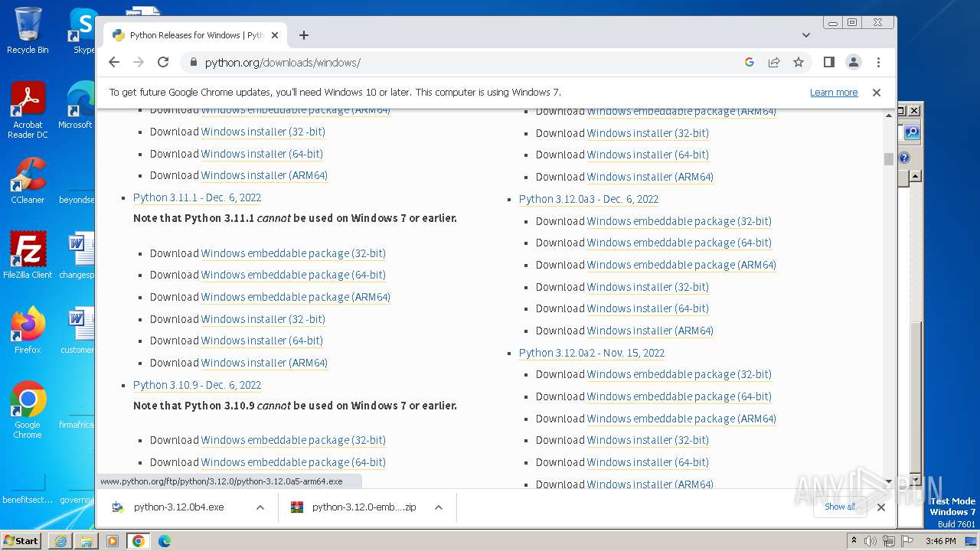
Task: Download 3.11.1 Windows embeddable package (64-bit)
Action: click(x=293, y=275)
